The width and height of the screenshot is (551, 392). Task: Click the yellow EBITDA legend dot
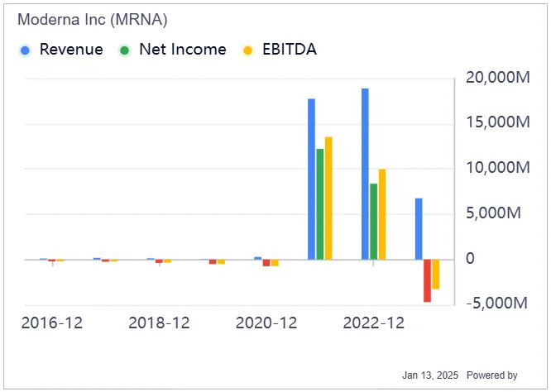click(247, 50)
